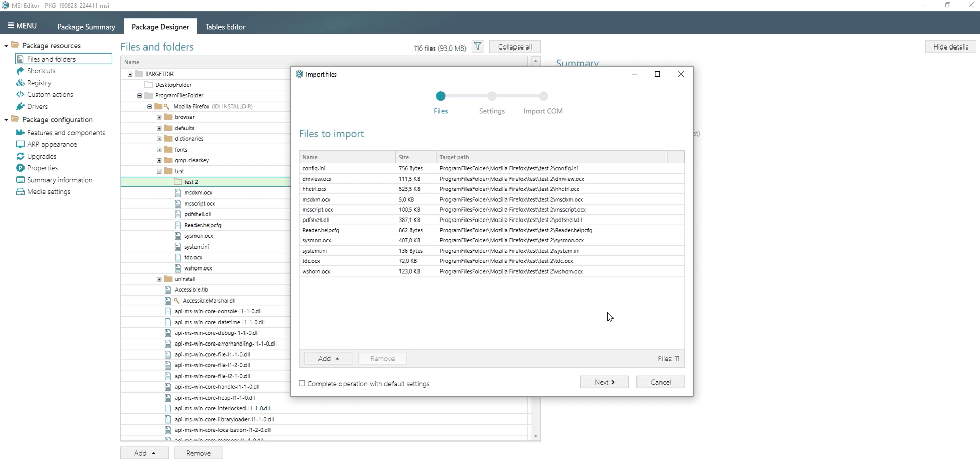Select Shortcuts in Package resources

point(41,71)
